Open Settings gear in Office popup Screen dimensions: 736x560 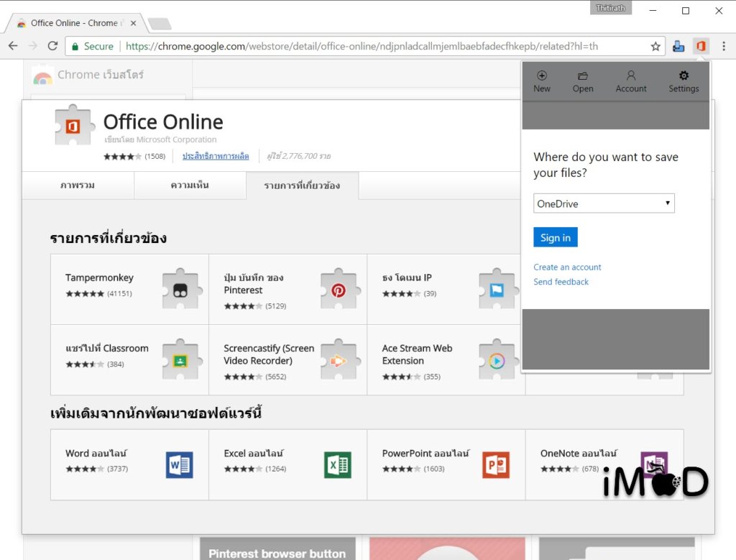click(684, 75)
